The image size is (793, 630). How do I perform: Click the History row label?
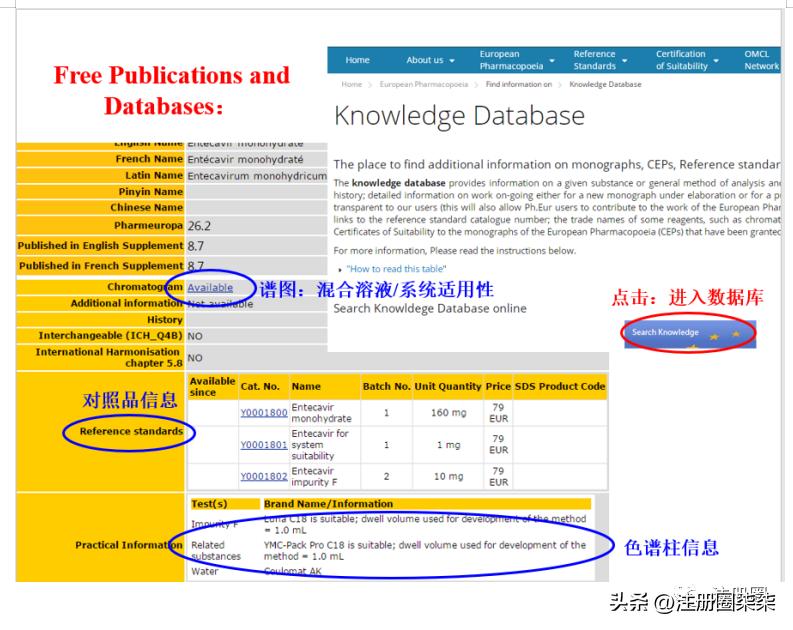coord(165,320)
